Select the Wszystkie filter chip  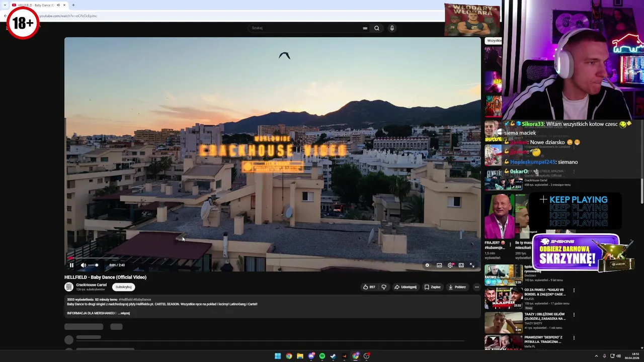click(x=494, y=41)
